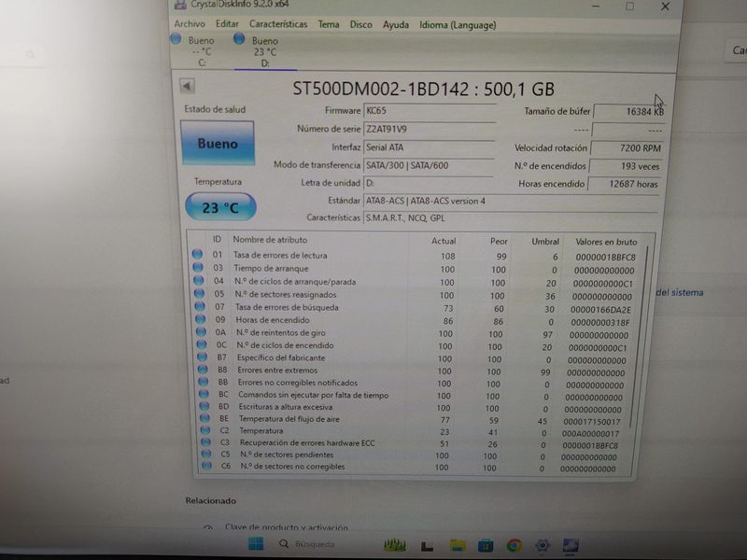This screenshot has height=560, width=747.
Task: Click status icon for sectores reasignados
Action: 199,293
